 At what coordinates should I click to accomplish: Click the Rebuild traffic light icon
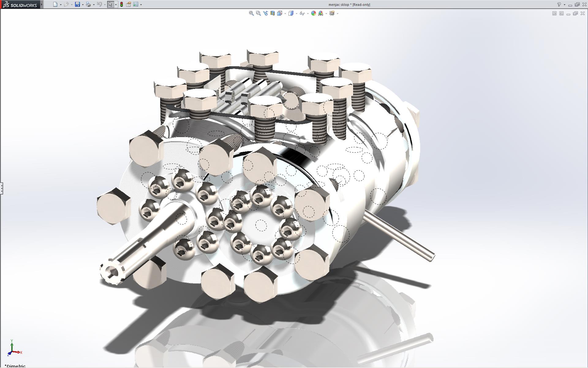point(122,4)
